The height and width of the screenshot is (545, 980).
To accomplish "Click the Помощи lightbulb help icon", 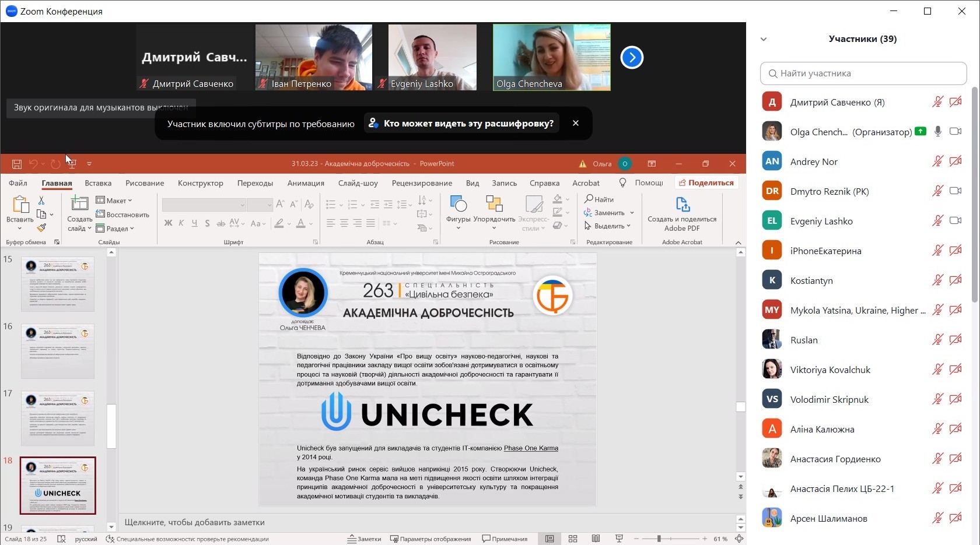I will tap(623, 183).
